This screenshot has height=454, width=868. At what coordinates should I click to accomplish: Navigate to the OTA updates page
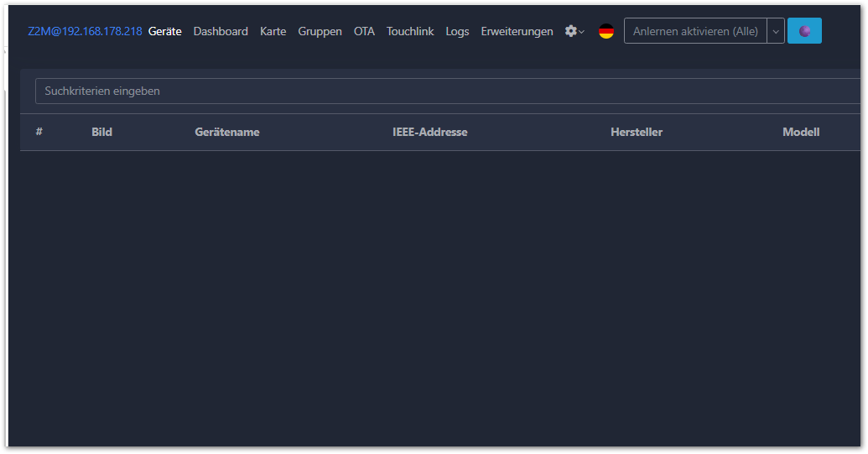364,31
